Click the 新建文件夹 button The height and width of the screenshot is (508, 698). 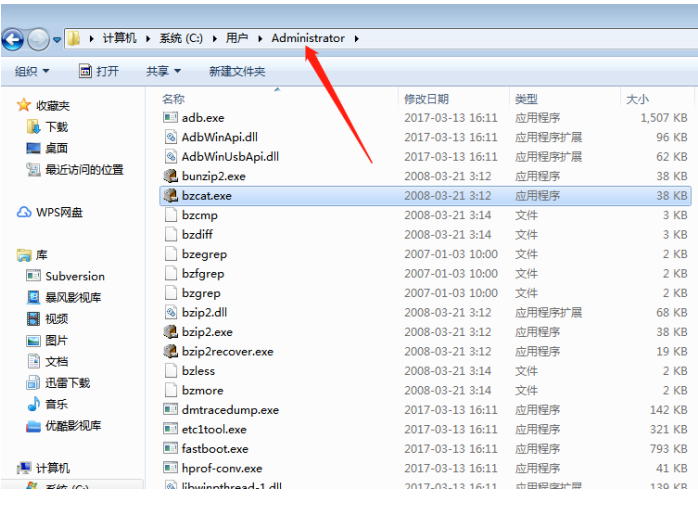(237, 71)
